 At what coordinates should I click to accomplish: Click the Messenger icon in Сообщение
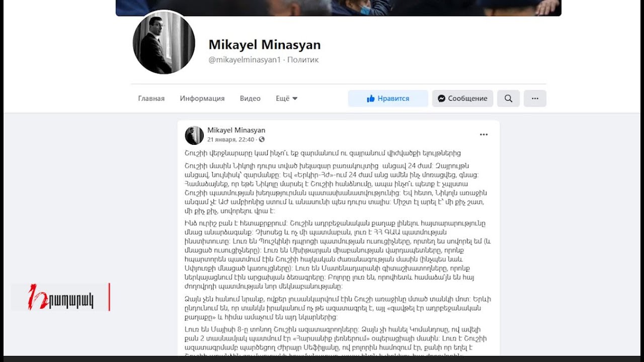(441, 99)
